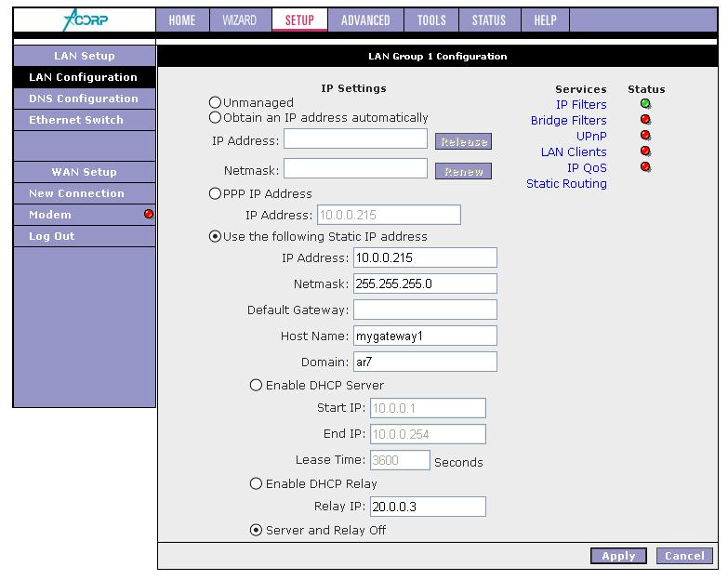Select Server and Relay Off option

pyautogui.click(x=256, y=530)
